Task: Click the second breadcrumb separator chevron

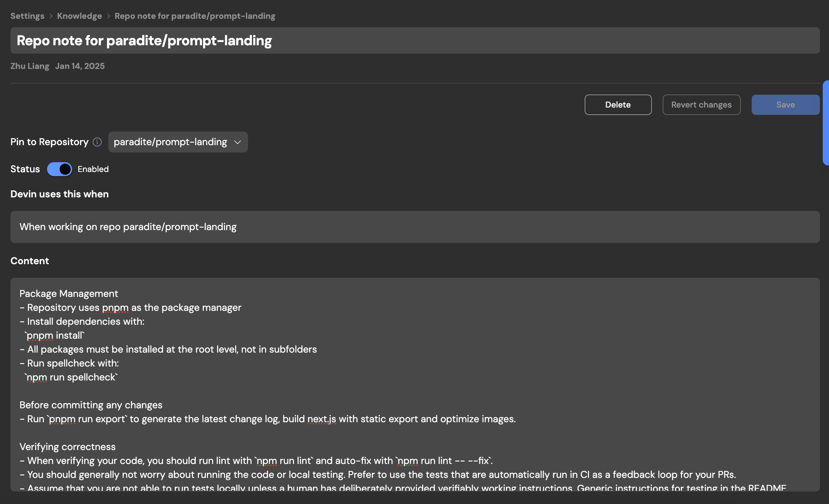Action: (x=108, y=16)
